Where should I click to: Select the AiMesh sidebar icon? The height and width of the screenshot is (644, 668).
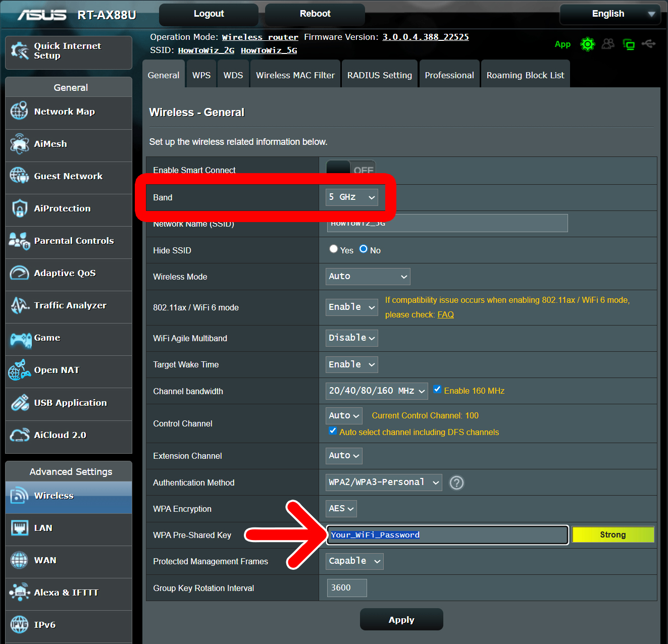(19, 144)
